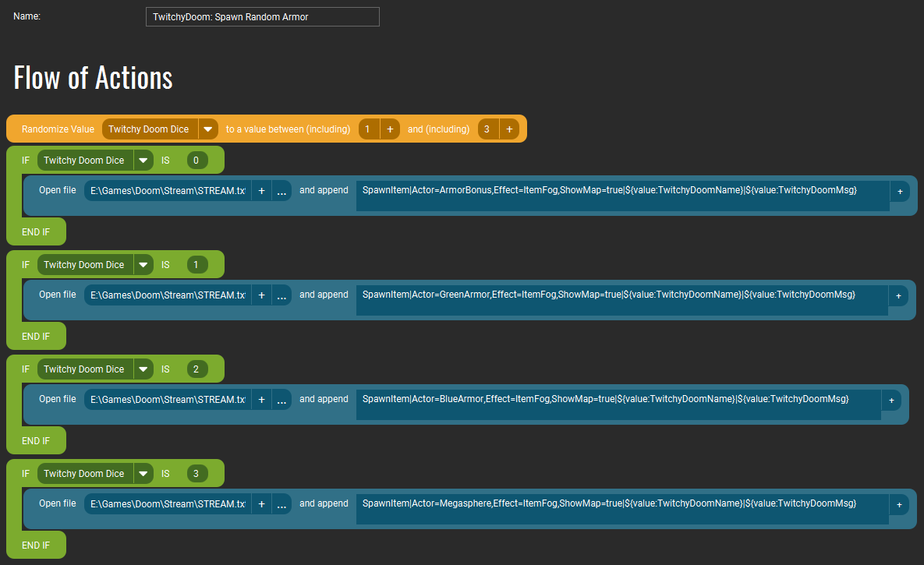Browse for file in GreenArmor row
This screenshot has height=565, width=924.
tap(281, 295)
